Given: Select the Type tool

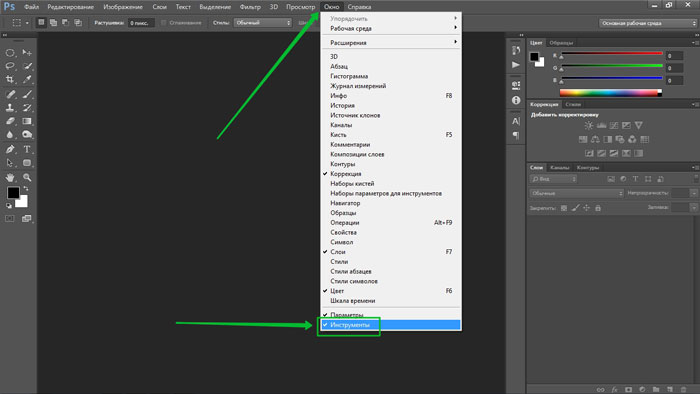Looking at the screenshot, I should [27, 149].
